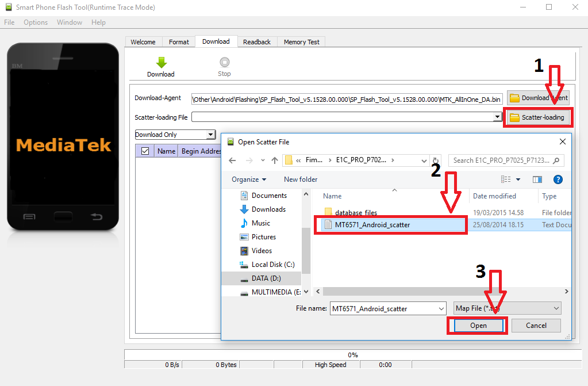Viewport: 588px width, 386px height.
Task: Select the Download tab
Action: point(216,41)
